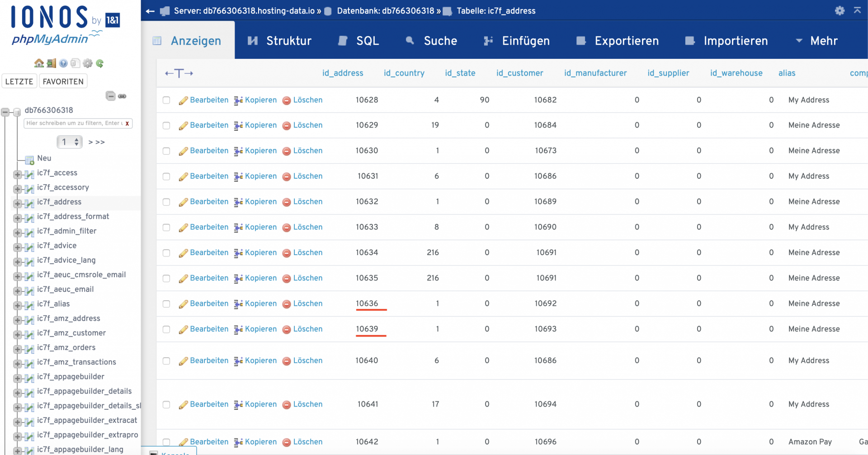Open phpMyAdmin documentation help icon
Screen dimensions: 868x455
point(63,63)
